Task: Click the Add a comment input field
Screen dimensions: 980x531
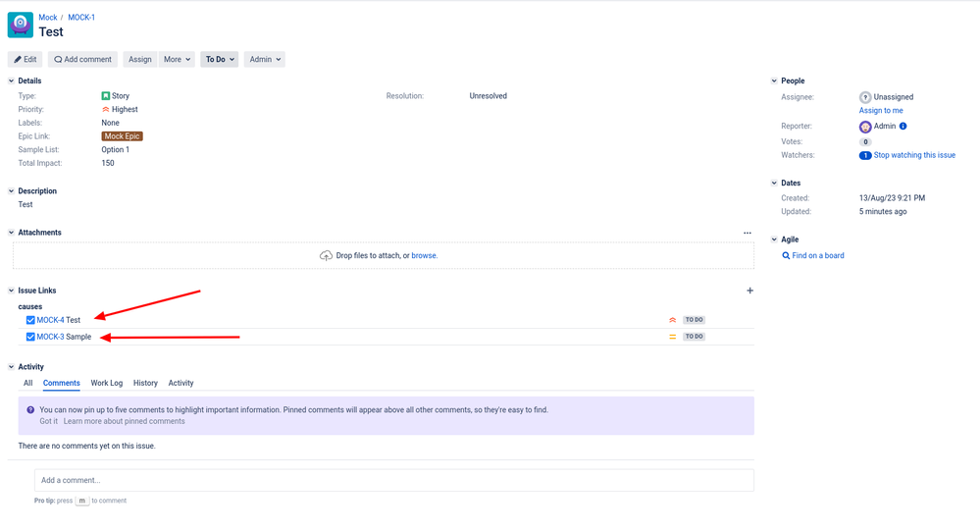Action: 393,480
